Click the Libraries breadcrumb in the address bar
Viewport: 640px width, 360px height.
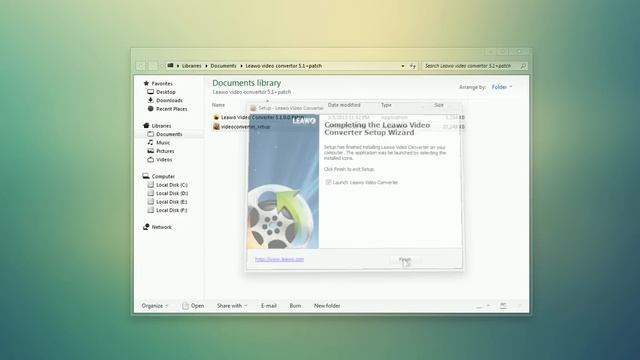click(191, 66)
